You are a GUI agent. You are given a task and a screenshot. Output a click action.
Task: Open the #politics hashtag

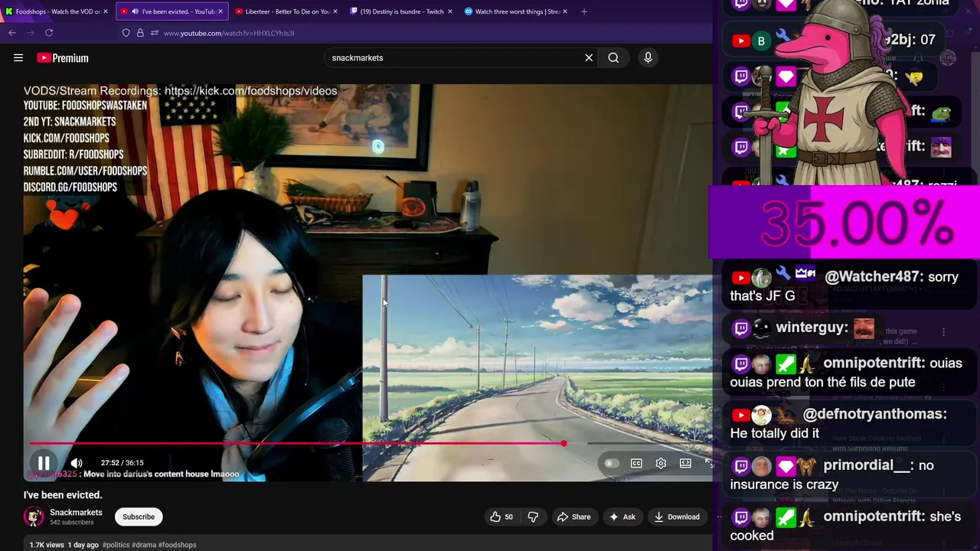click(116, 545)
